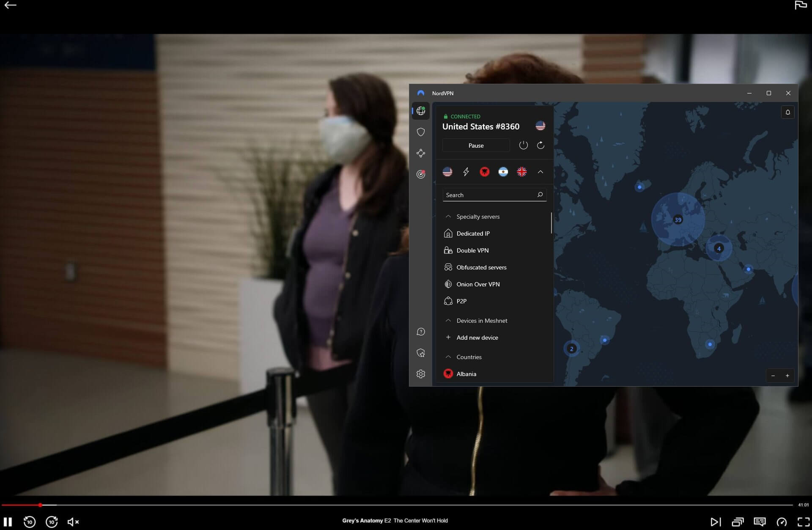Click the chat/support icon in sidebar
Image resolution: width=812 pixels, height=530 pixels.
coord(421,331)
